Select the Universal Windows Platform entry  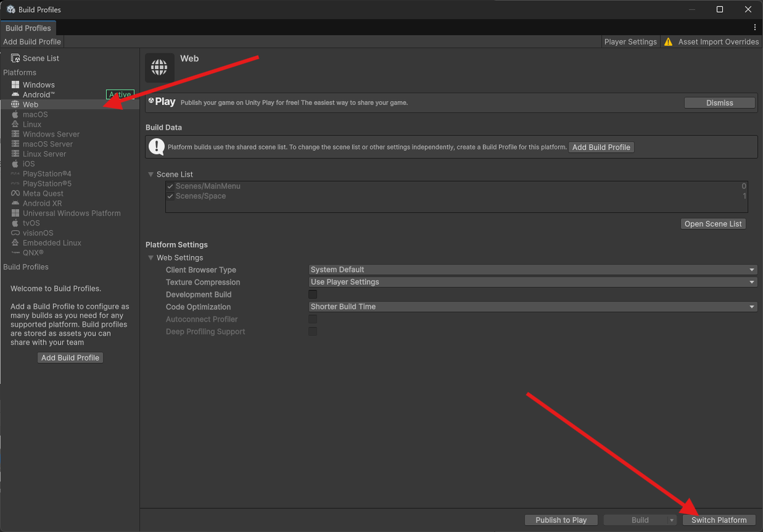70,214
